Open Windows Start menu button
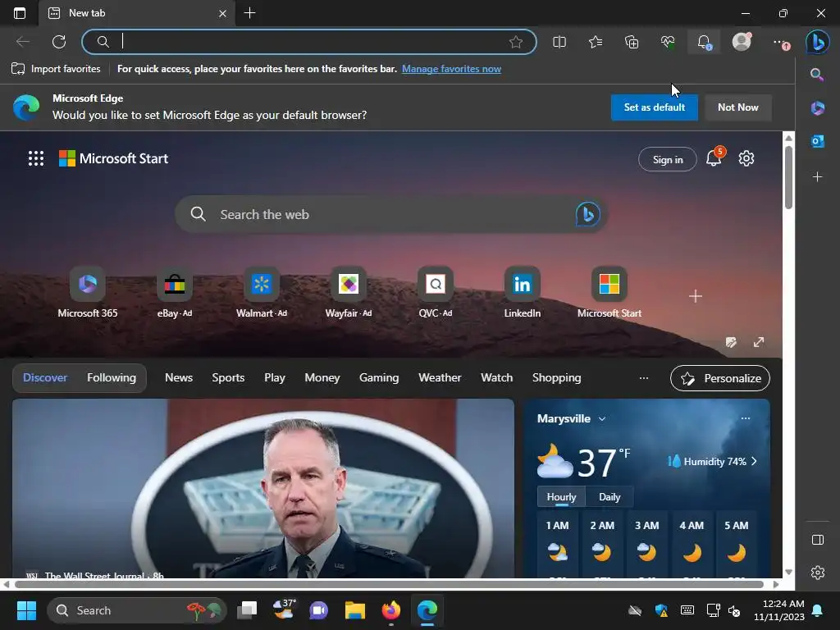840x630 pixels. point(26,610)
